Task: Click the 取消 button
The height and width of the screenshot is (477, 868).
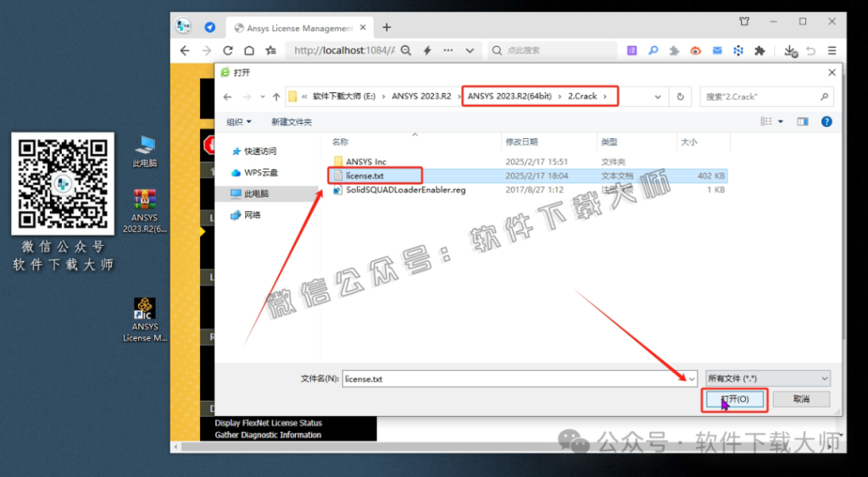Action: point(801,399)
